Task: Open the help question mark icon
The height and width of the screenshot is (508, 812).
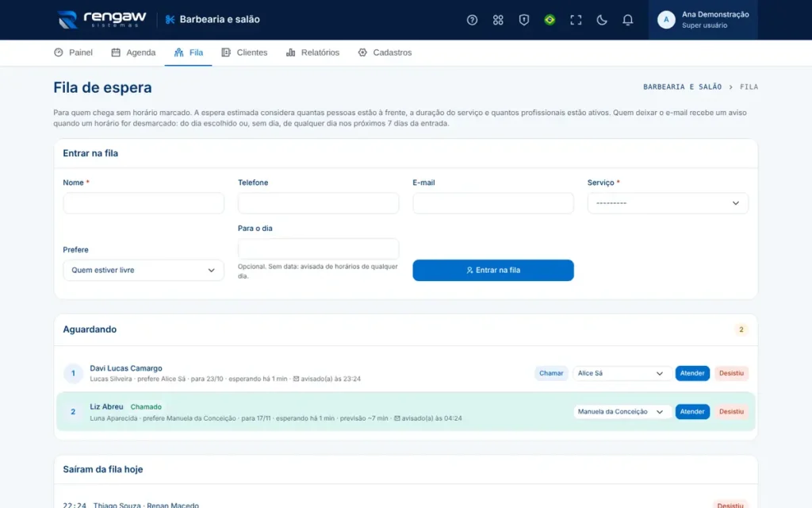Action: 472,20
